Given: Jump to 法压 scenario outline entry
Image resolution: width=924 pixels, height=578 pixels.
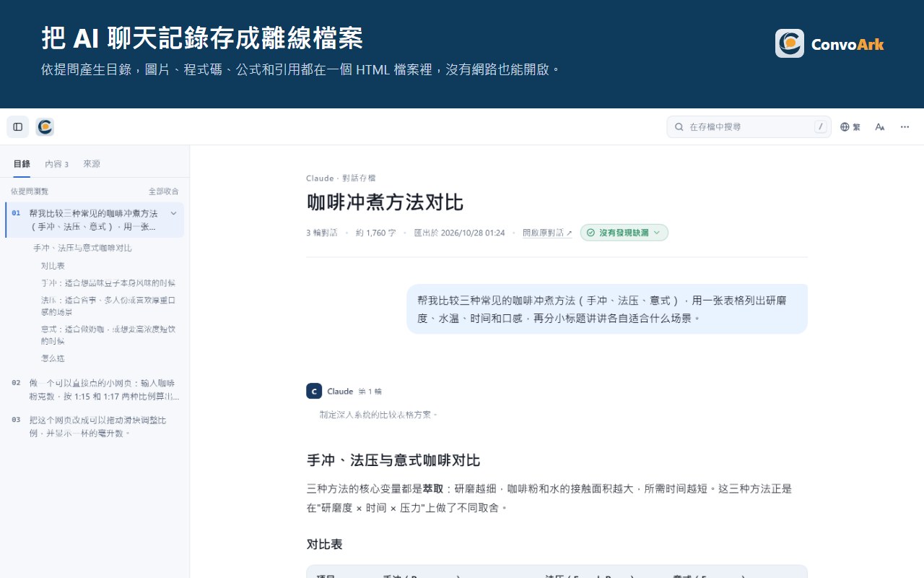Looking at the screenshot, I should (108, 306).
